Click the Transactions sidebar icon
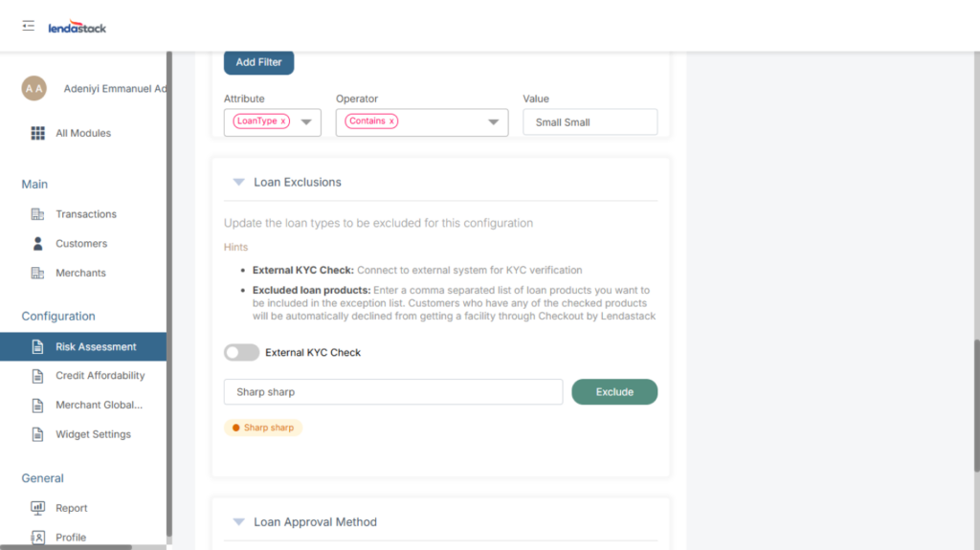 38,214
